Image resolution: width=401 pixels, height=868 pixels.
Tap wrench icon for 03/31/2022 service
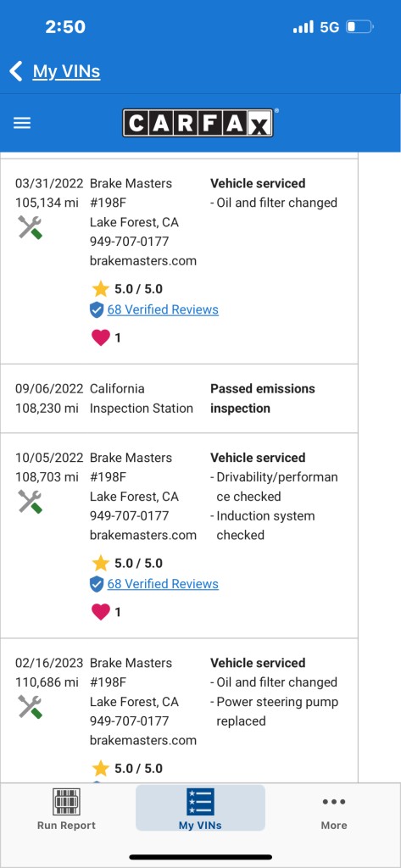tap(30, 227)
